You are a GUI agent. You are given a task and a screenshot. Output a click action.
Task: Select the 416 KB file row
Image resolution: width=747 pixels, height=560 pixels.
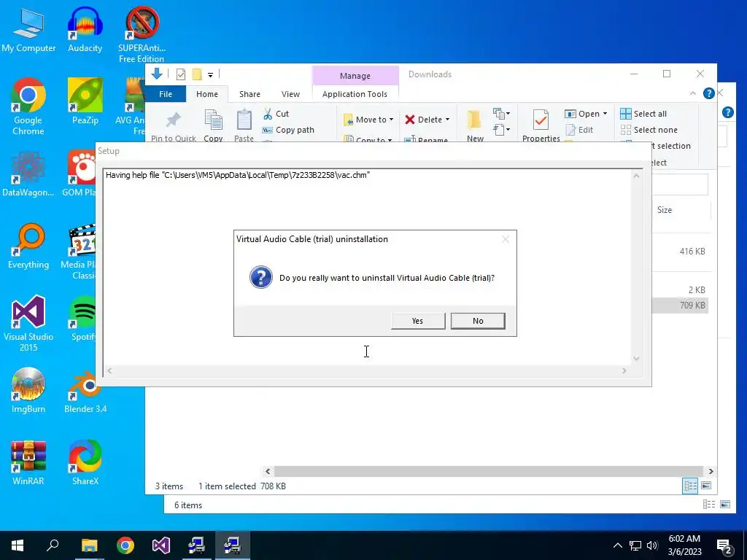pyautogui.click(x=680, y=252)
